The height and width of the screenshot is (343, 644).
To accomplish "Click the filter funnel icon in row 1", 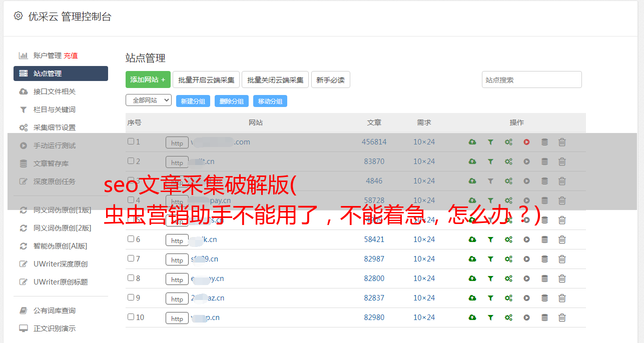I will (x=490, y=142).
